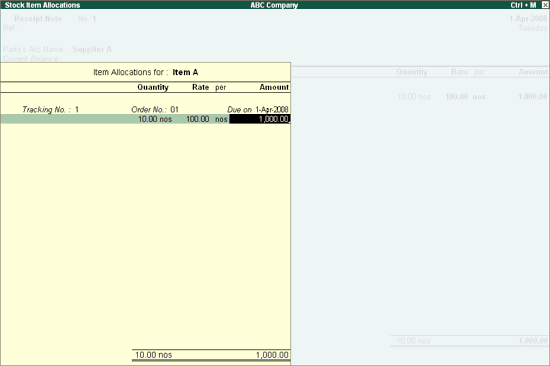The image size is (550, 366).
Task: Click the 'per' column header in allocations panel
Action: click(x=221, y=88)
